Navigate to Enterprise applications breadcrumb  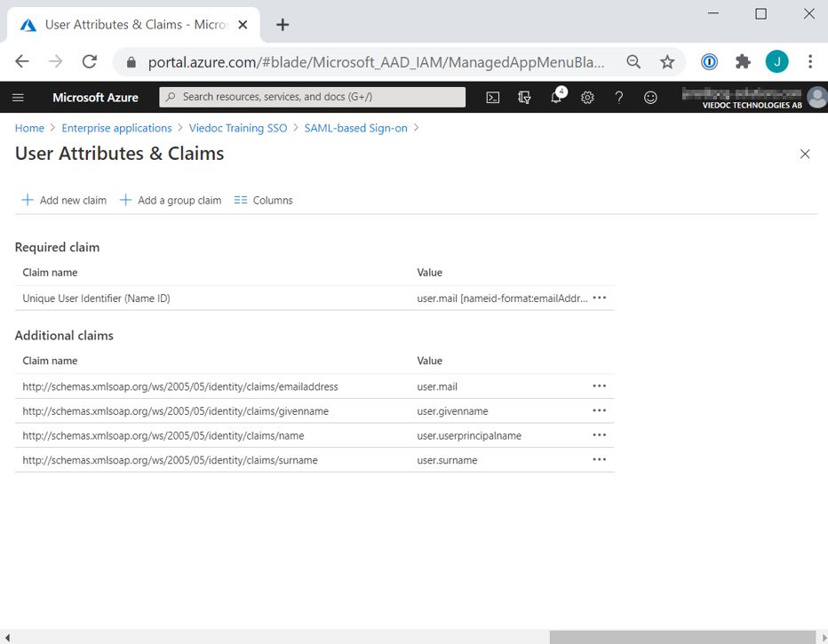(x=116, y=128)
